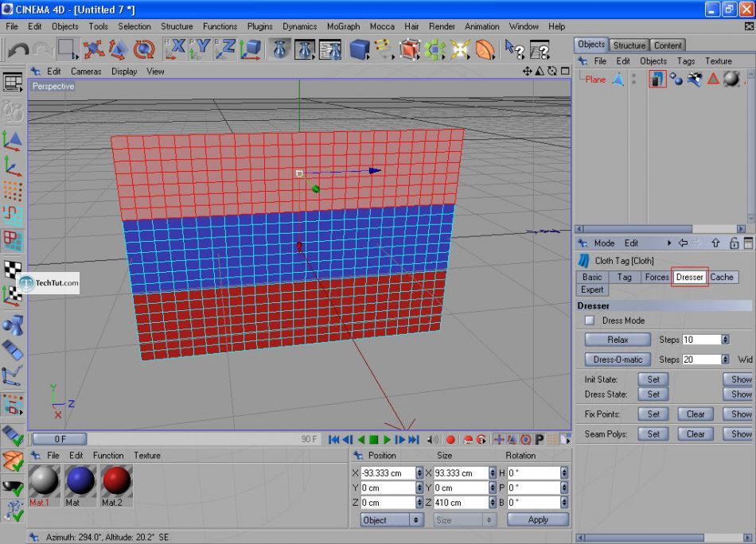Adjust Rotation H stepper arrows
Image resolution: width=756 pixels, height=544 pixels.
click(564, 473)
